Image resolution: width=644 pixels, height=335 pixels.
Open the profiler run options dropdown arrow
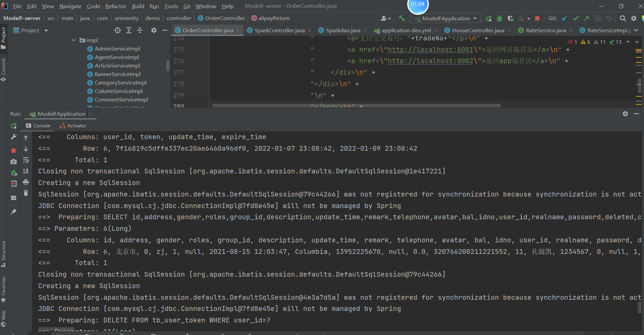coord(529,19)
